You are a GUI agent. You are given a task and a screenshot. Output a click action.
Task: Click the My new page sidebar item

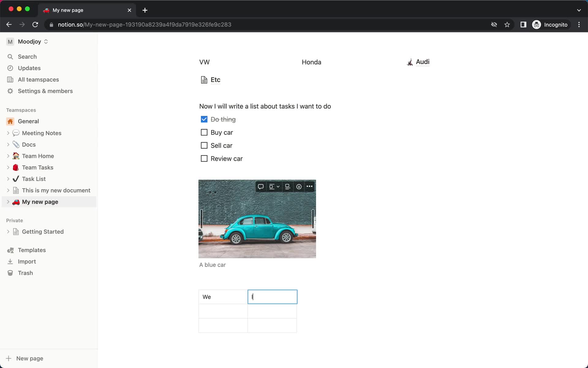pos(40,201)
